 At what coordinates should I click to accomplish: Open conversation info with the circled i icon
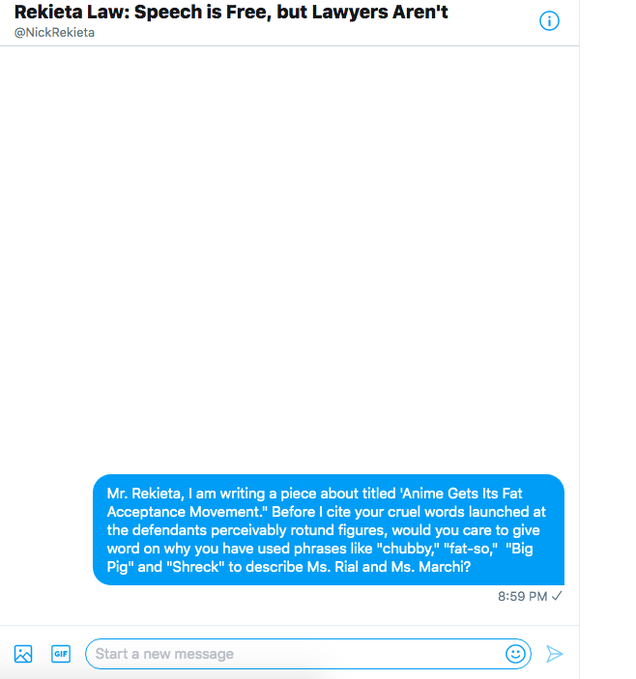(x=549, y=21)
